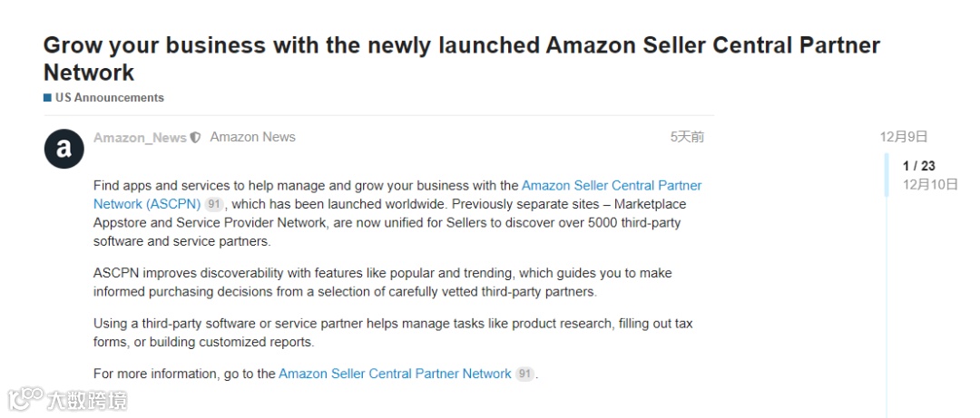The image size is (980, 418).
Task: Click the highlighted timeline scroller handle
Action: tap(887, 175)
